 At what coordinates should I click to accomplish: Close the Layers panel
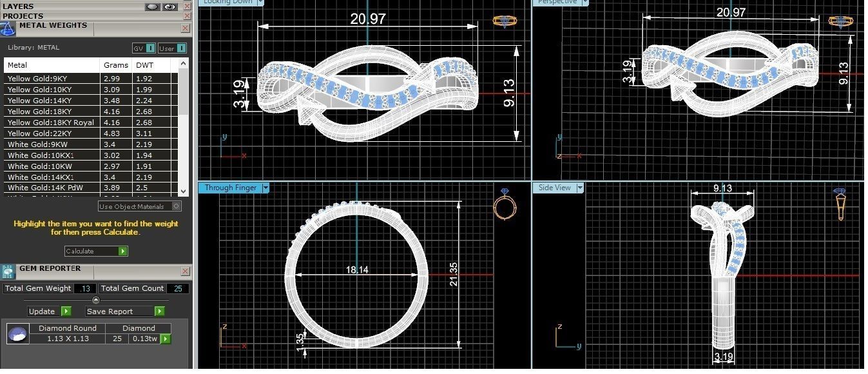[x=186, y=6]
